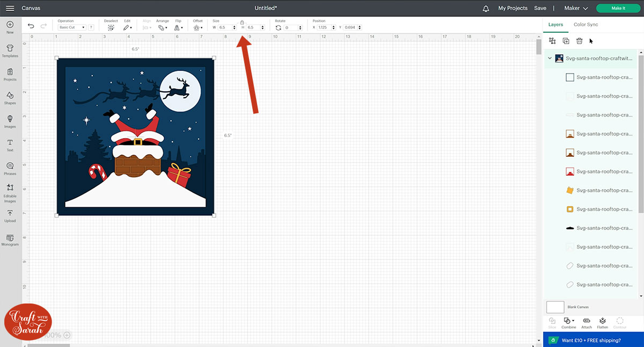Open the Align dropdown

(x=147, y=27)
